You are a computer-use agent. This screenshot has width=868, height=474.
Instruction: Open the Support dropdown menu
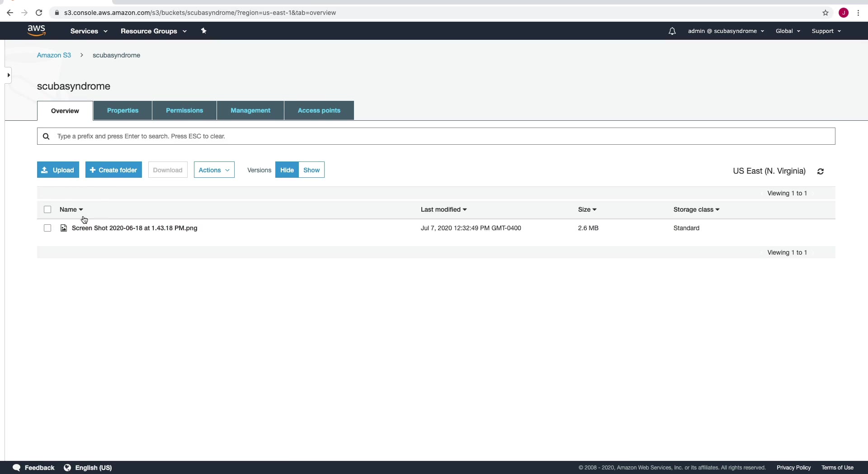tap(826, 31)
